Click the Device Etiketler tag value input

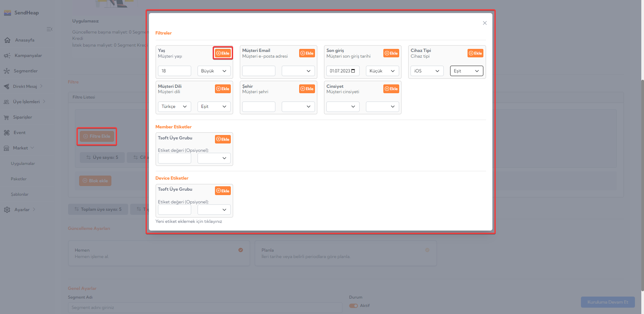pos(174,210)
